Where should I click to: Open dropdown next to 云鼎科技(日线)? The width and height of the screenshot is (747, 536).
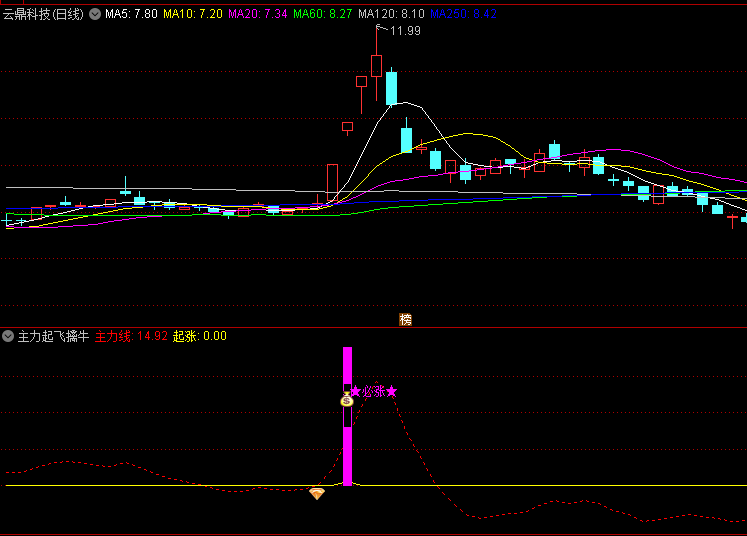pyautogui.click(x=96, y=14)
